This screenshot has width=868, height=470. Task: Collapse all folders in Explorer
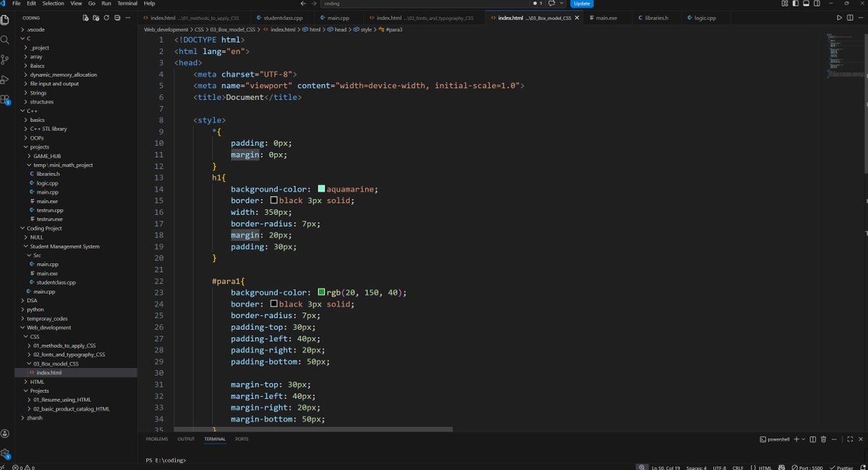(x=117, y=17)
